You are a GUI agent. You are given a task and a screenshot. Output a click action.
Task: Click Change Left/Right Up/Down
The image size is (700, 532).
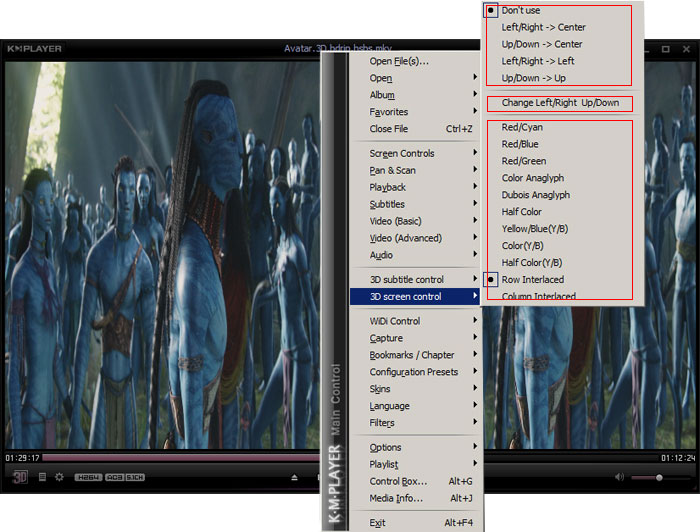point(564,103)
